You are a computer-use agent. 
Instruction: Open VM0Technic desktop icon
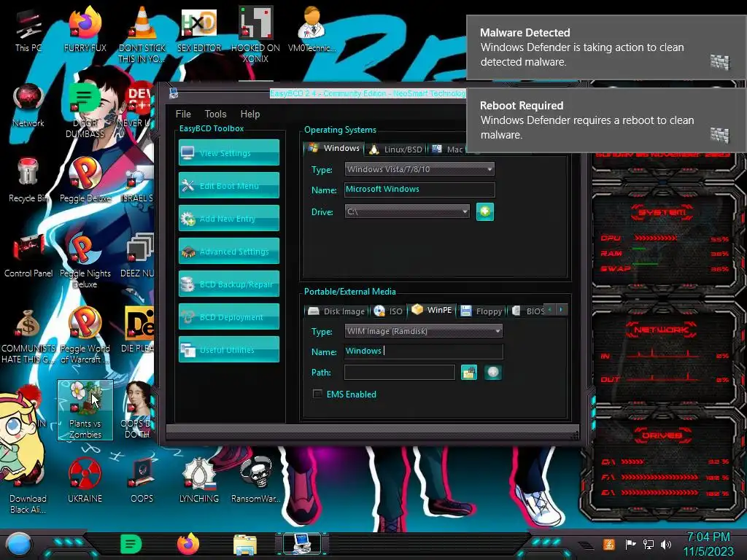pos(311,31)
